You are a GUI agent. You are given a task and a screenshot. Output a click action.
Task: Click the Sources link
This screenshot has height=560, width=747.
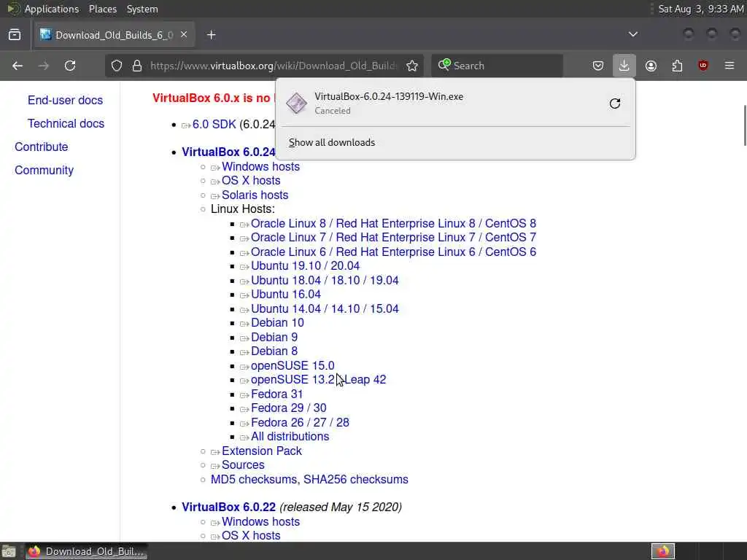243,464
